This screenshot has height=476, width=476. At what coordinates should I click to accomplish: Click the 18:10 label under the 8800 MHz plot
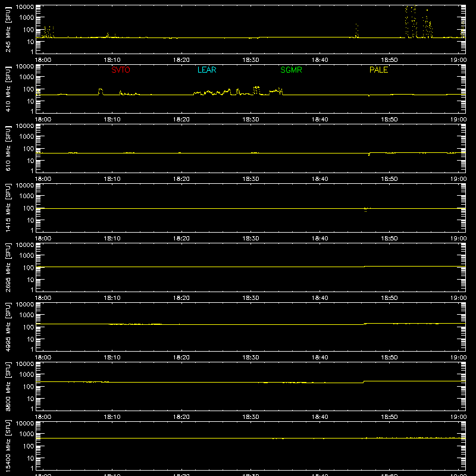point(112,417)
